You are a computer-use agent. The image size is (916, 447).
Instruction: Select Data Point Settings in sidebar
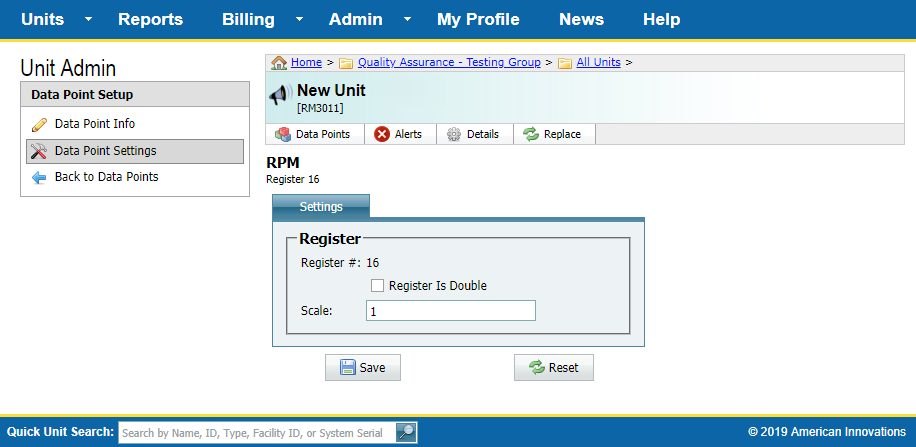[135, 151]
